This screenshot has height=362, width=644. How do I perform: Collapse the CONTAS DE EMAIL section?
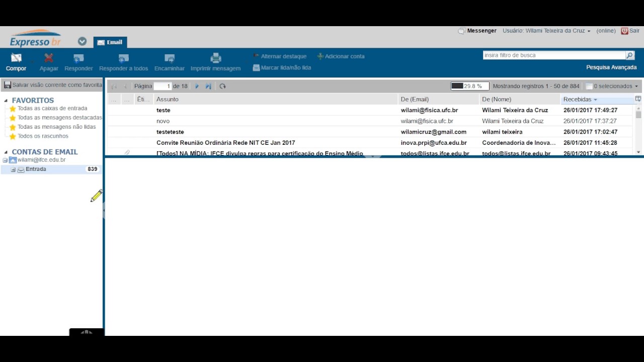[x=6, y=152]
